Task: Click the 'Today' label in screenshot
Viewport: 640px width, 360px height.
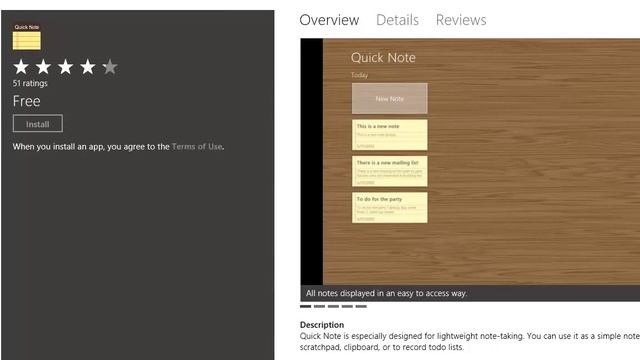Action: click(360, 75)
